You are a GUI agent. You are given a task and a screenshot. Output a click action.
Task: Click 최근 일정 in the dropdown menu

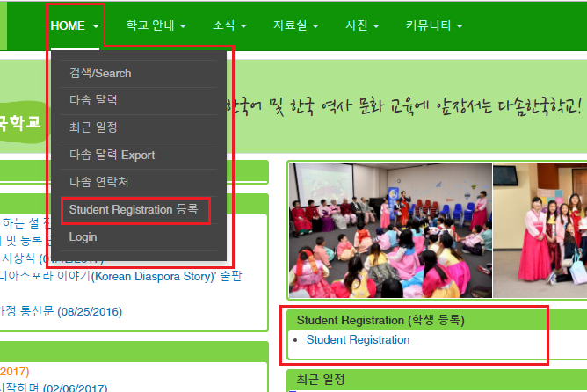click(93, 127)
